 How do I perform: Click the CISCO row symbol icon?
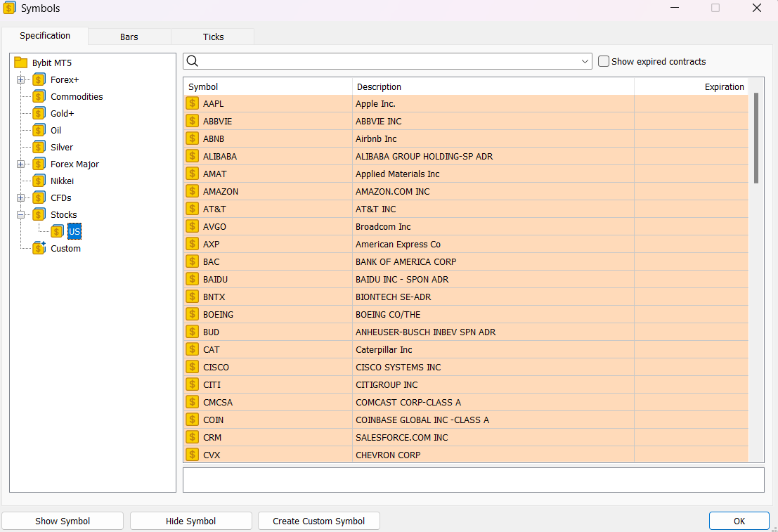(x=192, y=367)
